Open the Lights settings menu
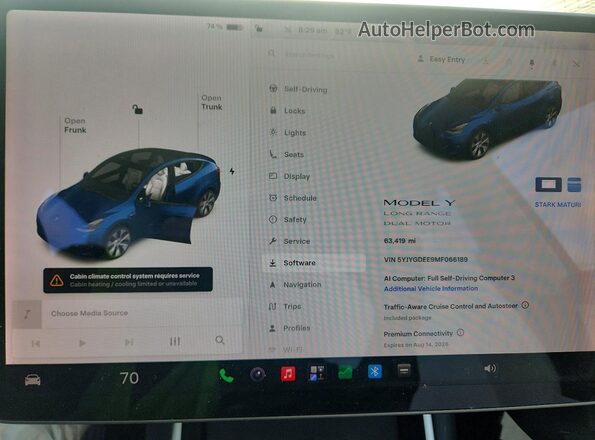 (288, 132)
